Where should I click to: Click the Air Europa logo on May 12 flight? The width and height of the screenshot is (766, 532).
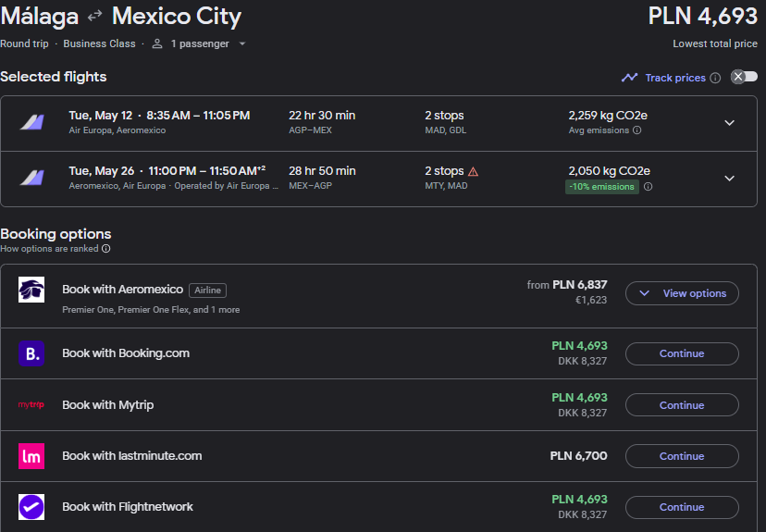tap(31, 122)
